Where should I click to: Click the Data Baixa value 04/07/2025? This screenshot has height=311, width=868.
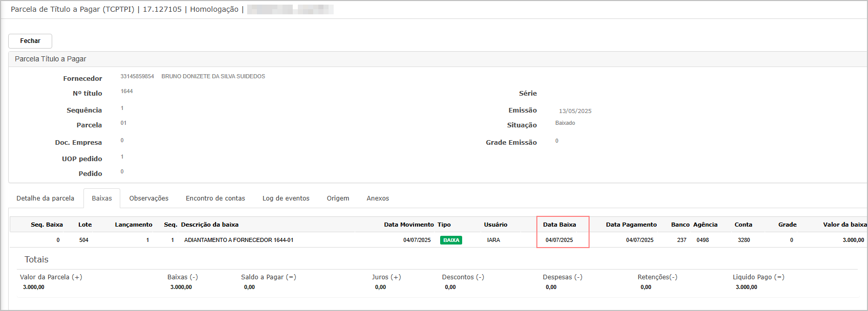pos(559,240)
